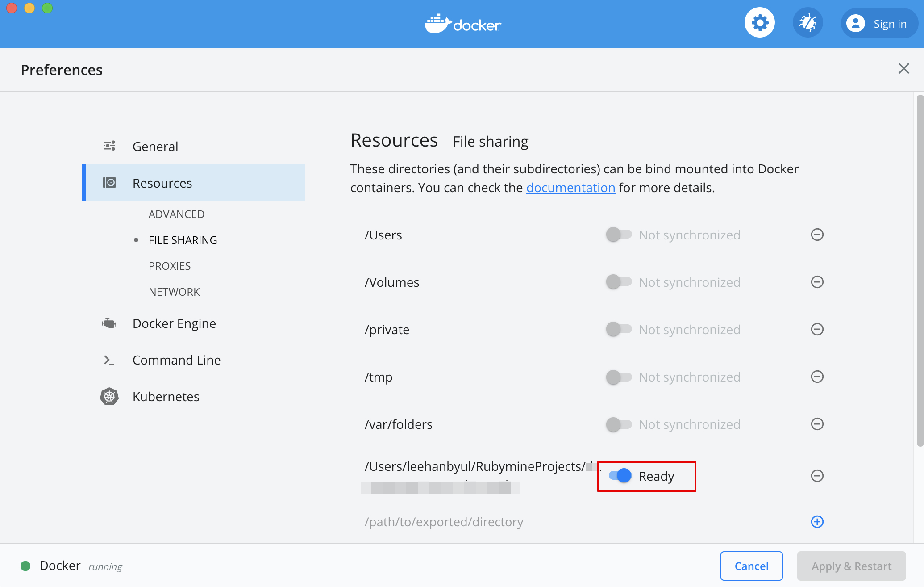This screenshot has height=587, width=924.
Task: Select the Resources section
Action: pos(194,183)
